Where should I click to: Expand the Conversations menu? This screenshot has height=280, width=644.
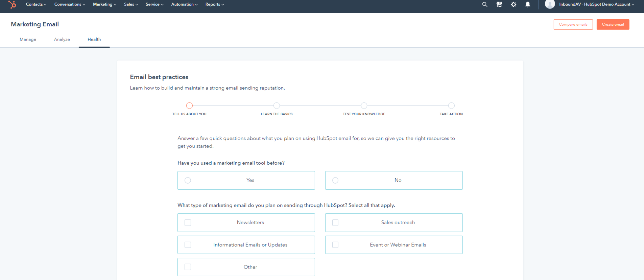tap(70, 4)
